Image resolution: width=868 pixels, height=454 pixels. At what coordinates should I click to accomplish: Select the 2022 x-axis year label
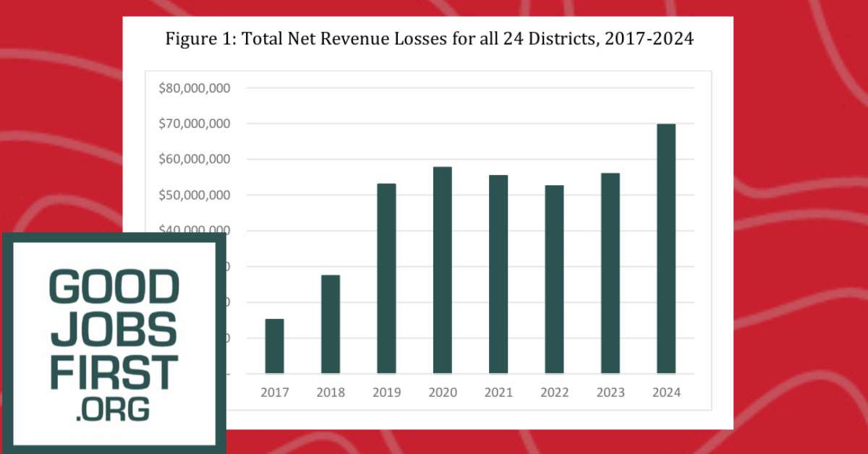554,393
